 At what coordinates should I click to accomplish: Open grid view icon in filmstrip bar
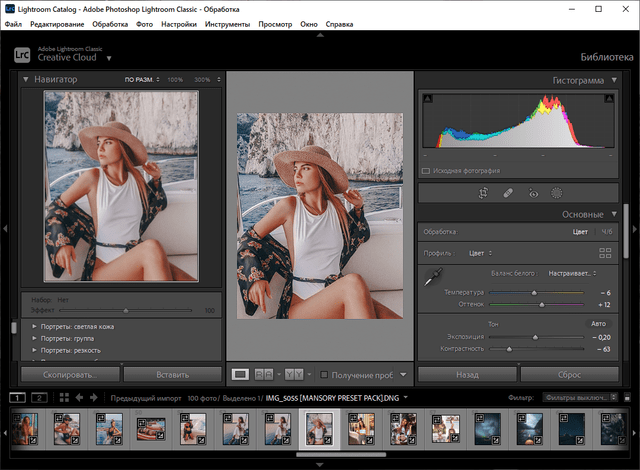click(x=64, y=397)
